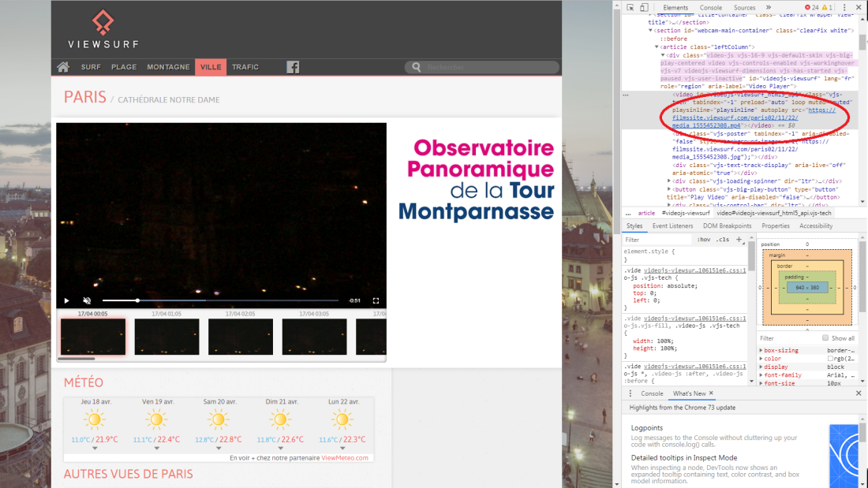868x488 pixels.
Task: Open DevTools customize menu dots
Action: click(844, 7)
